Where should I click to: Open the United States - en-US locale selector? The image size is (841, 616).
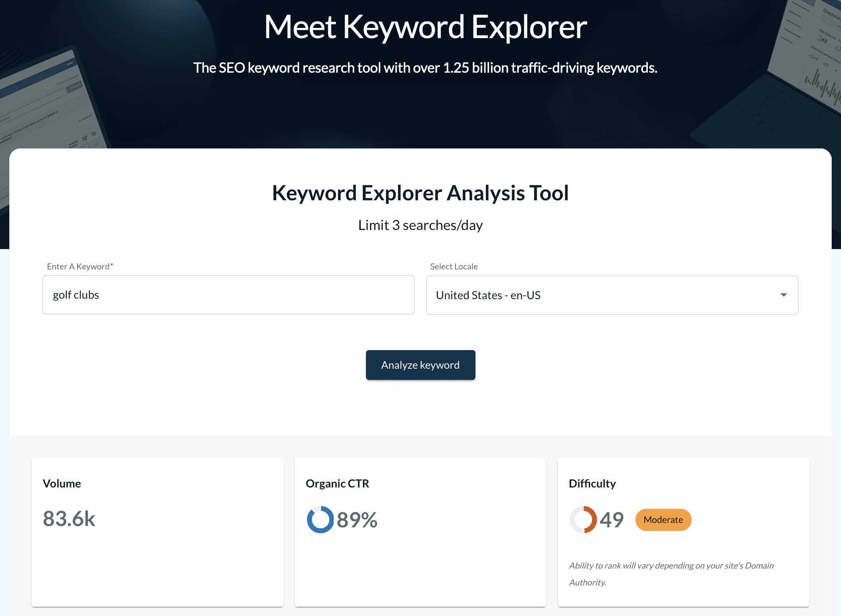click(x=611, y=295)
